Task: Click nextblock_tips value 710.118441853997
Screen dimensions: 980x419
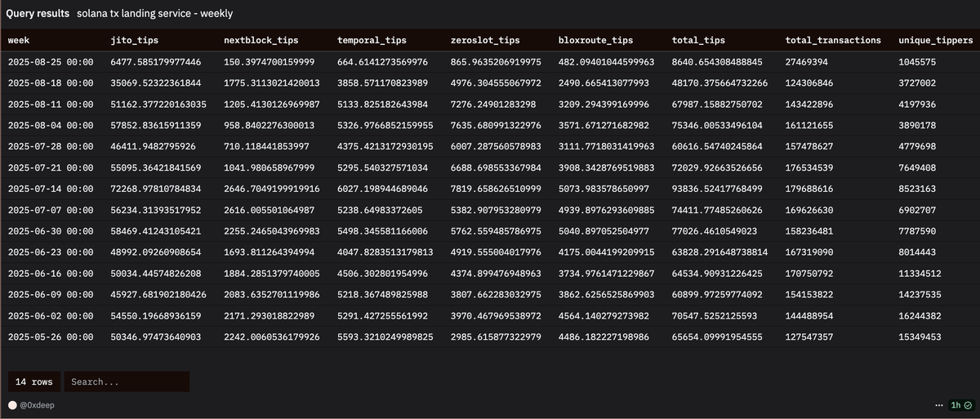Action: coord(266,147)
